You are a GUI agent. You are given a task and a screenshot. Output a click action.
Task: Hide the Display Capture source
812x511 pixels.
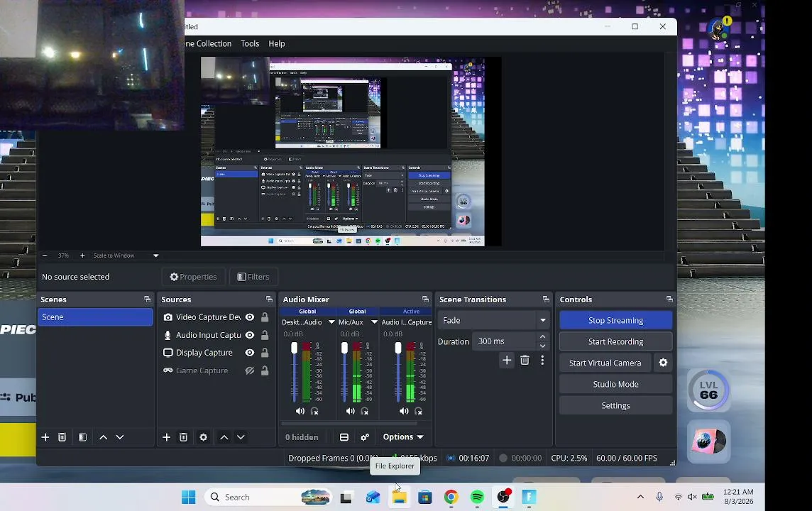pyautogui.click(x=250, y=353)
